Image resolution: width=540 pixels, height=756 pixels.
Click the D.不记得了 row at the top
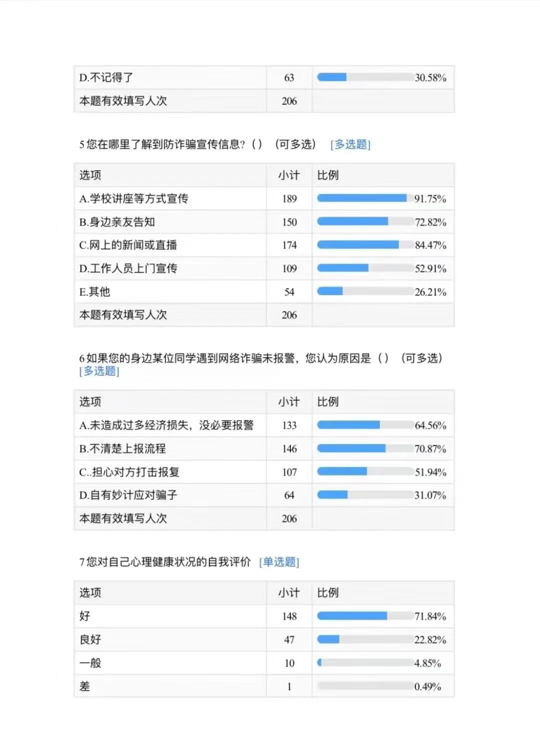264,77
